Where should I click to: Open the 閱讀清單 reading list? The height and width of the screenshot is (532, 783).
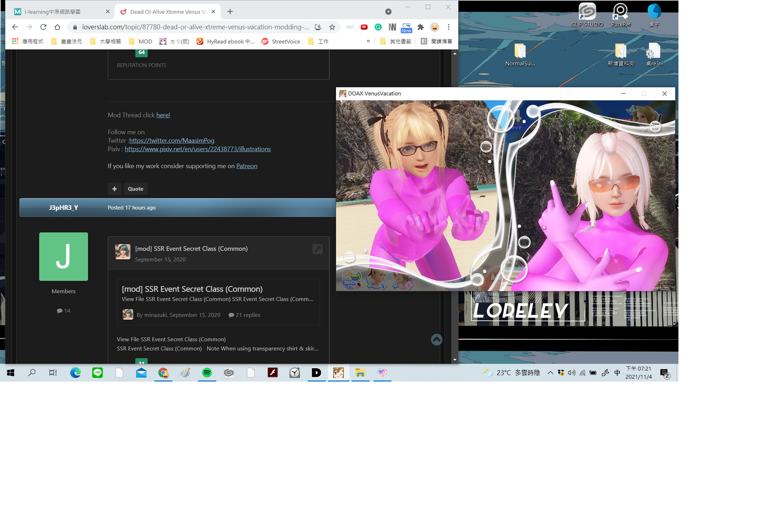click(437, 41)
